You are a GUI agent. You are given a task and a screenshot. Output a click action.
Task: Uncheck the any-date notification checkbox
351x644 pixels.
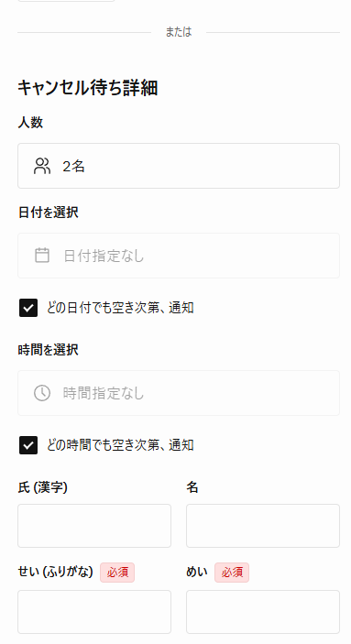[28, 308]
